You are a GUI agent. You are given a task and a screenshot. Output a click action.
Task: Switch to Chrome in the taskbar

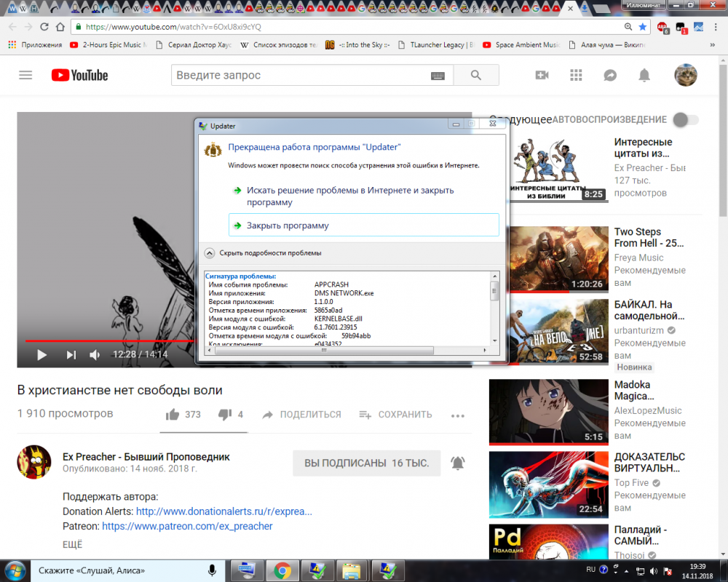(282, 571)
